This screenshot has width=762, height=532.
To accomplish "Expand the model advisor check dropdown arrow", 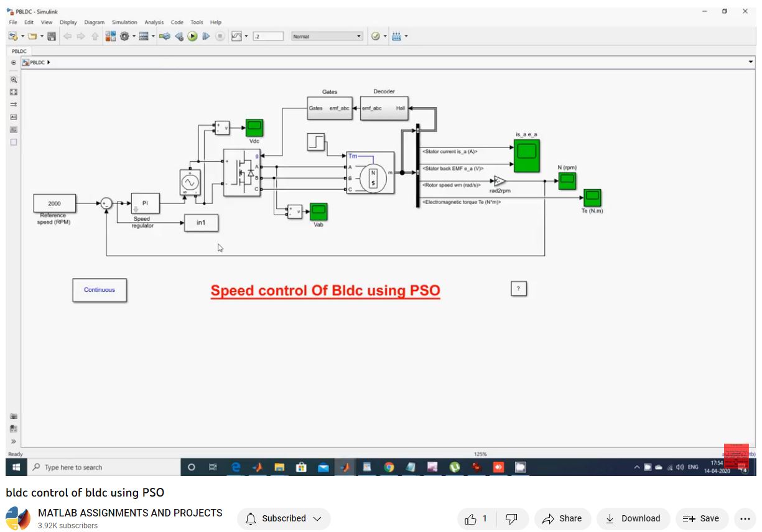I will 385,37.
